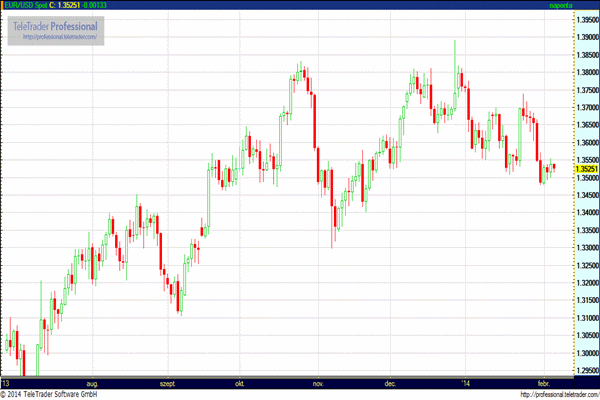The width and height of the screenshot is (600, 400).
Task: Select the nov. marker on time axis
Action: click(x=318, y=384)
